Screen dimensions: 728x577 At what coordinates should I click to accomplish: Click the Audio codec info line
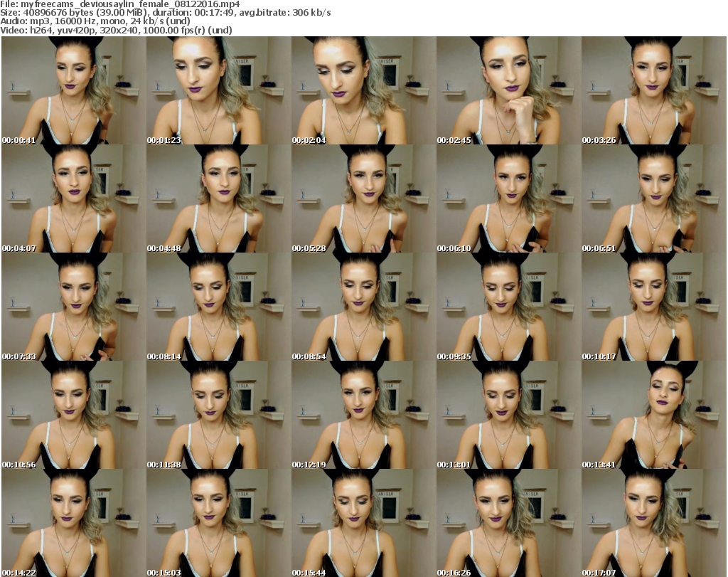95,21
